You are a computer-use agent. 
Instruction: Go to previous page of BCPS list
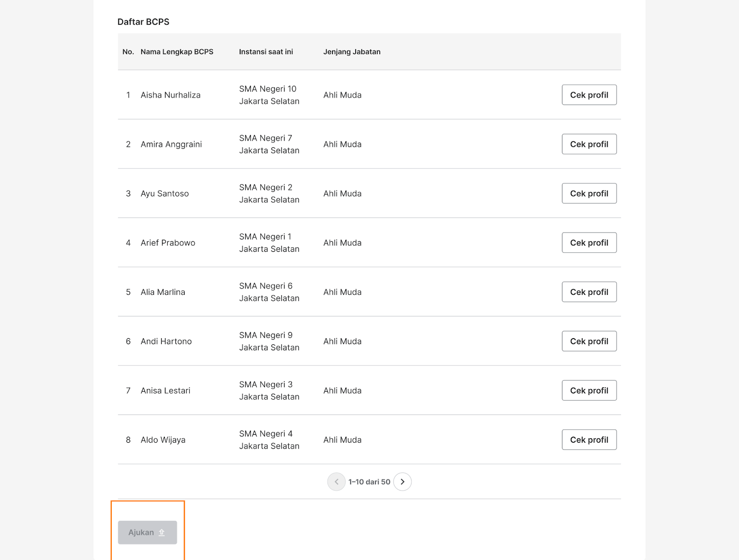[x=336, y=481]
